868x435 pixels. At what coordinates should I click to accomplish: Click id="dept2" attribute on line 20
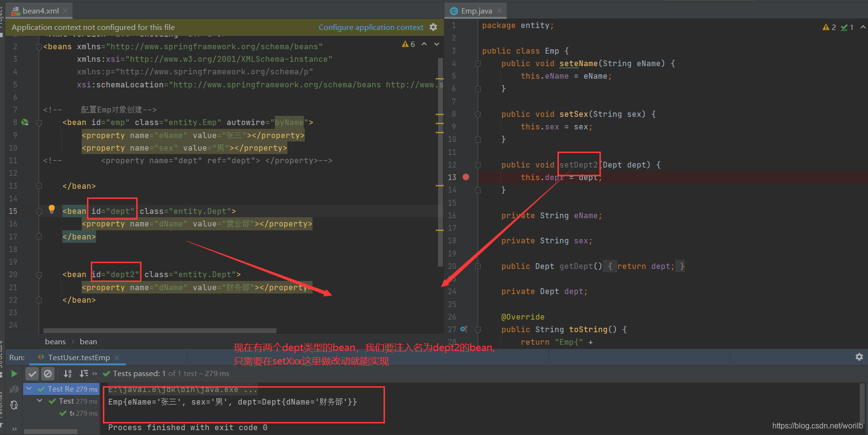115,275
